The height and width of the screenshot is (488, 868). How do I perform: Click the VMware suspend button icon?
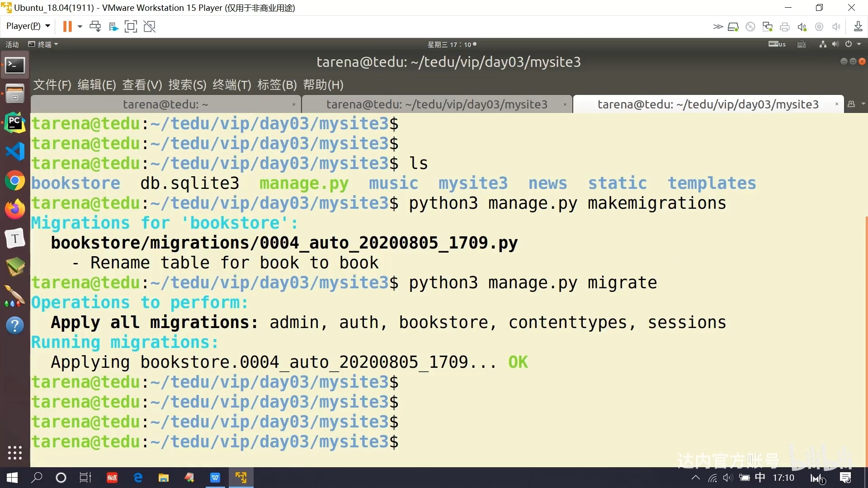67,26
